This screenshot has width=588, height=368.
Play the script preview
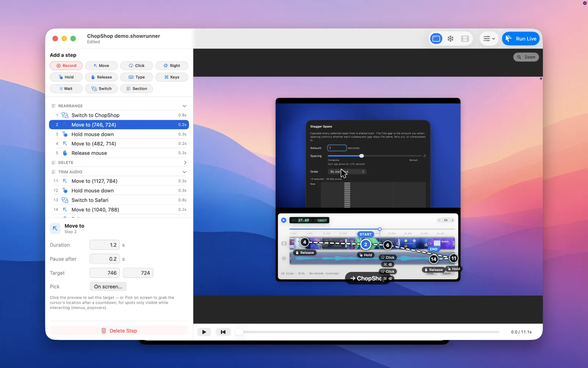coord(204,332)
